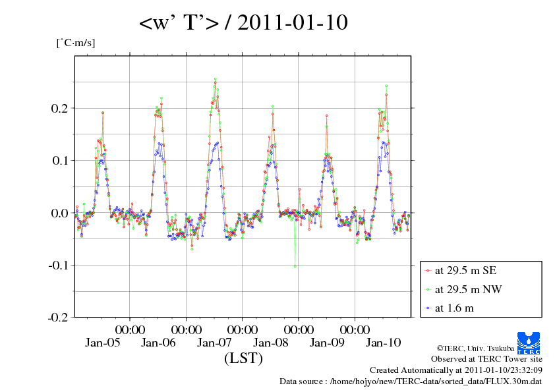Click the red marker for 29.5 m SE legend
Viewport: 555px width, 392px height.
coord(428,271)
